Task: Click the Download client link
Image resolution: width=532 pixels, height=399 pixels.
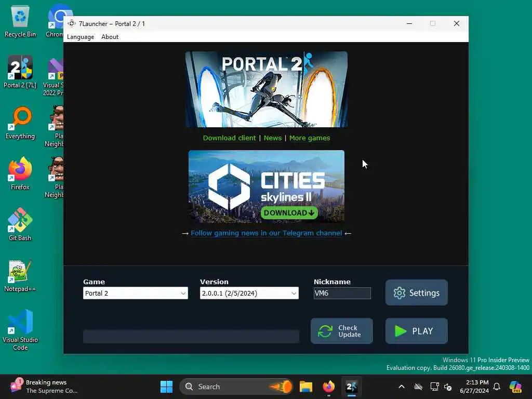Action: [x=229, y=138]
